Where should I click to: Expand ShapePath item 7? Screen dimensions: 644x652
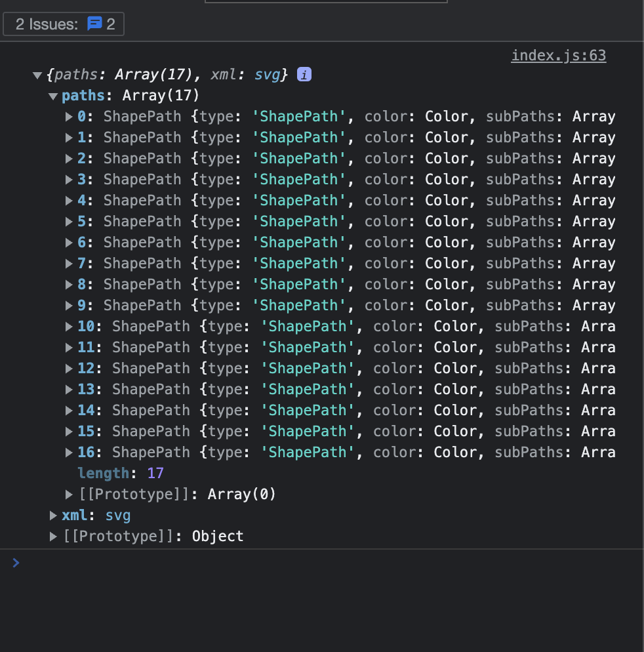(69, 264)
